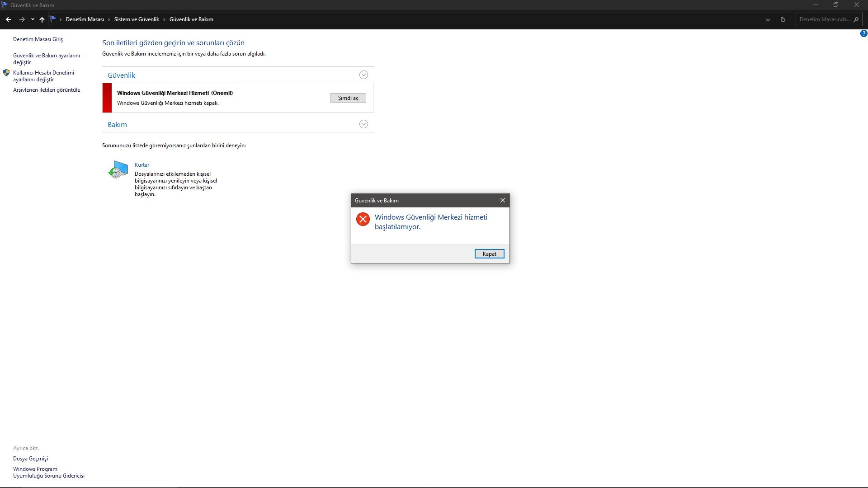Open Kullanıcı Hesabı Denetimi ayarlarını değiştir
Viewport: 868px width, 488px height.
coord(43,76)
